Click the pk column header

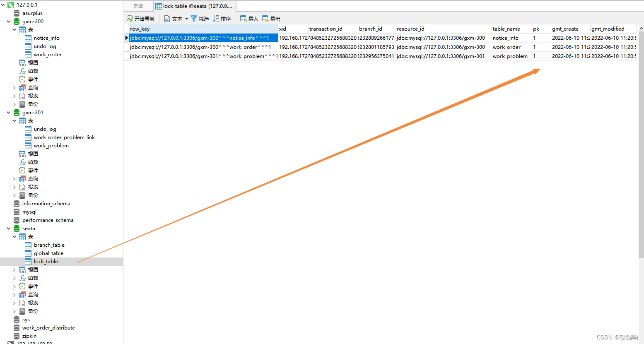pos(542,29)
